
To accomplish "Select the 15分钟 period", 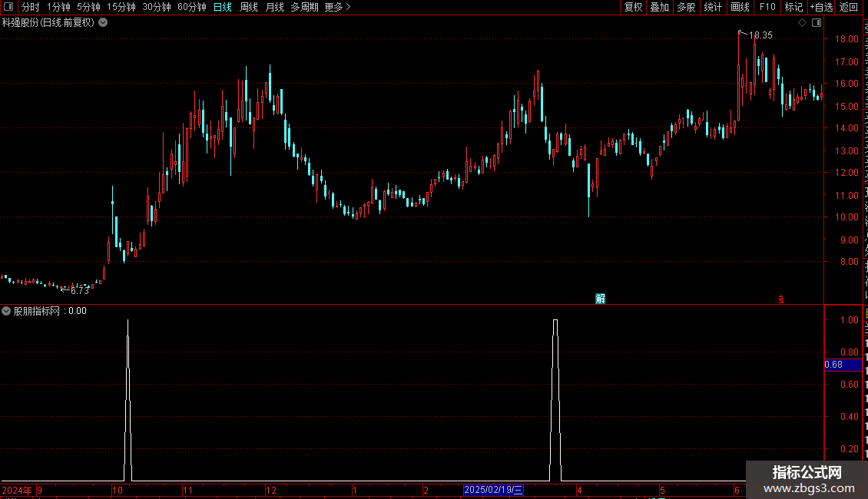I will click(121, 7).
